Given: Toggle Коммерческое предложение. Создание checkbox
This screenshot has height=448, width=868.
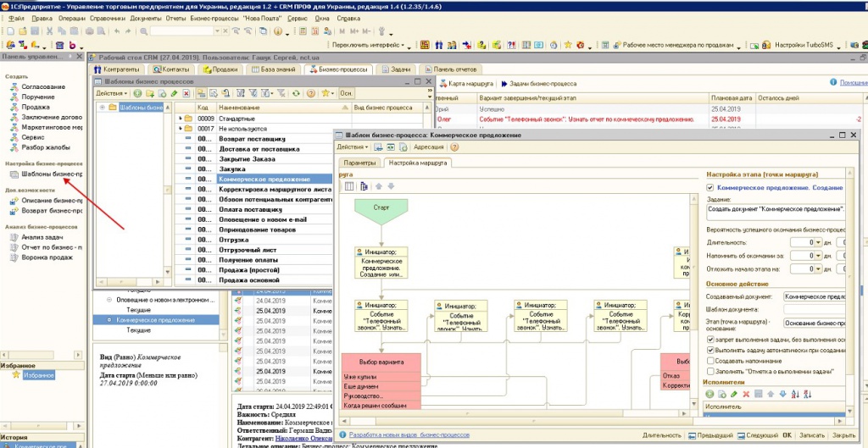Looking at the screenshot, I should (x=710, y=188).
